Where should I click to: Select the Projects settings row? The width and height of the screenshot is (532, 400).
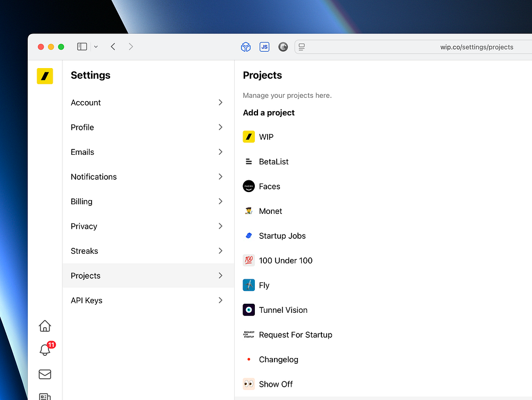pyautogui.click(x=148, y=276)
